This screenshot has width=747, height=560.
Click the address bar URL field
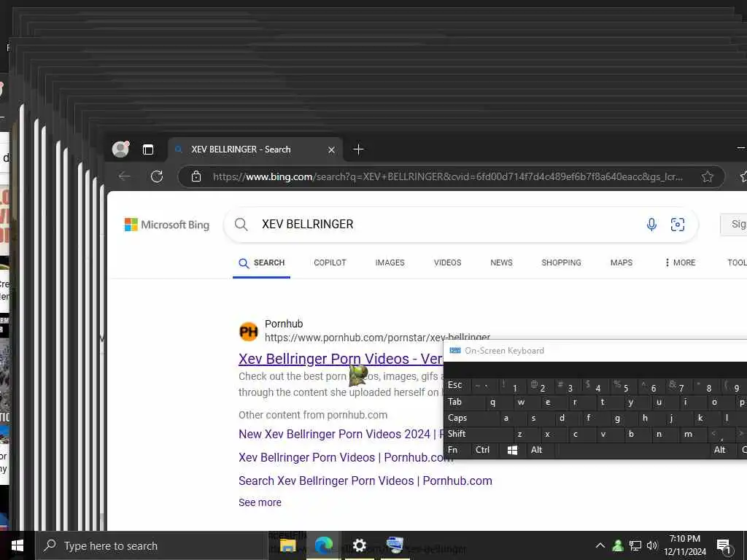pyautogui.click(x=448, y=176)
